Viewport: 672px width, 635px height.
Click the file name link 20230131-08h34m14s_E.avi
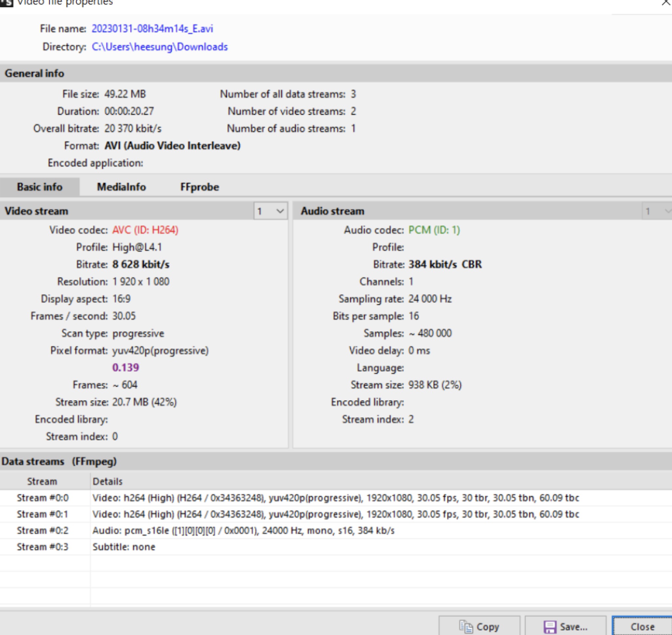point(152,29)
